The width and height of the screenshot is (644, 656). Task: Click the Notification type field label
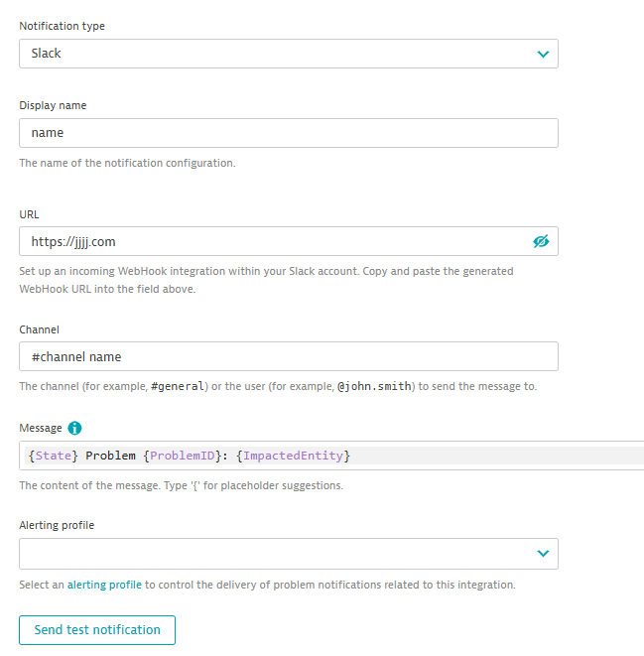tap(60, 25)
